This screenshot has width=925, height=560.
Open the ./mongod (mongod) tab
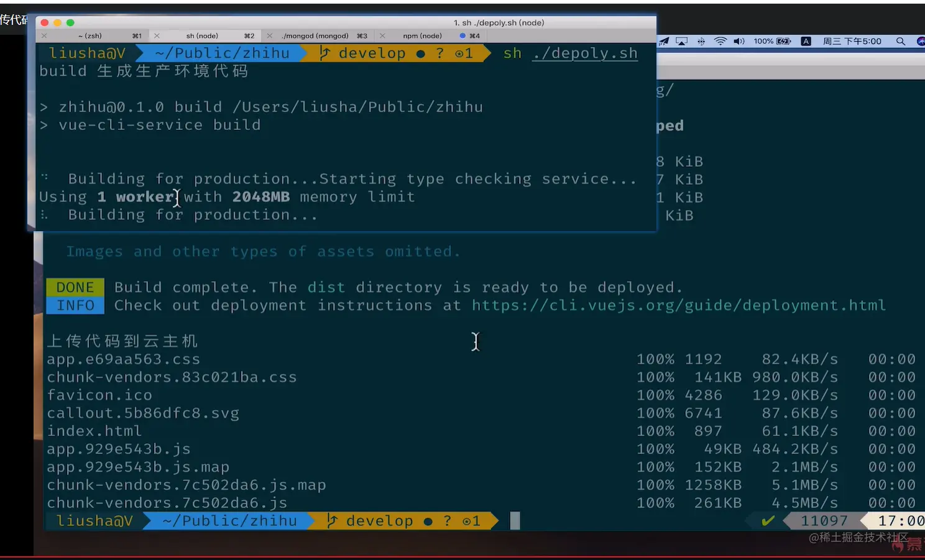315,36
